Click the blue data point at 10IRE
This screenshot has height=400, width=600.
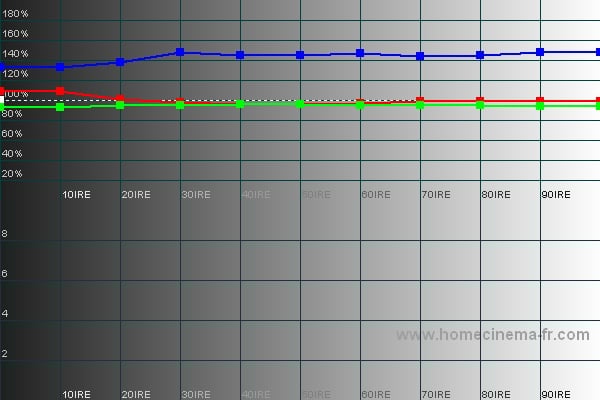60,67
